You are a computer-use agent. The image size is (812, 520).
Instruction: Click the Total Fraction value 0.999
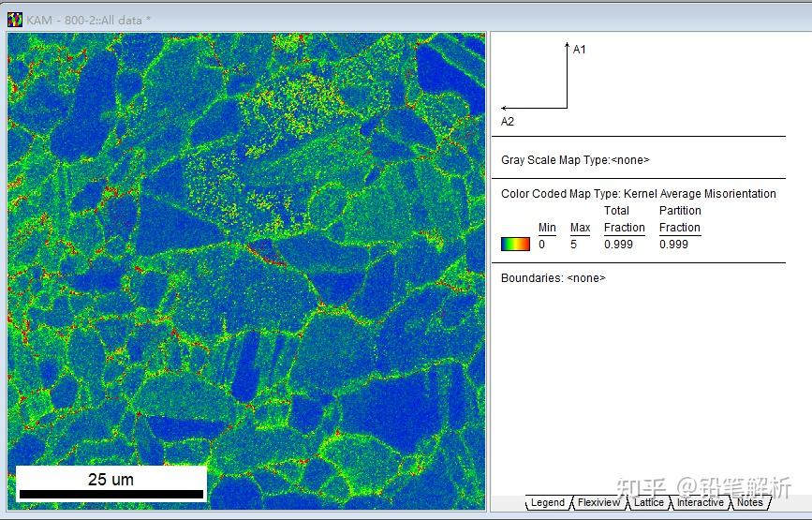click(x=618, y=245)
